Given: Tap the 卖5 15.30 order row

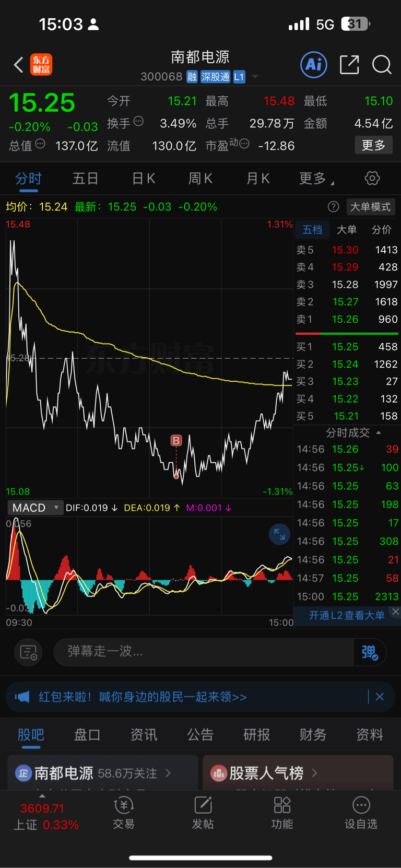Looking at the screenshot, I should coord(347,250).
